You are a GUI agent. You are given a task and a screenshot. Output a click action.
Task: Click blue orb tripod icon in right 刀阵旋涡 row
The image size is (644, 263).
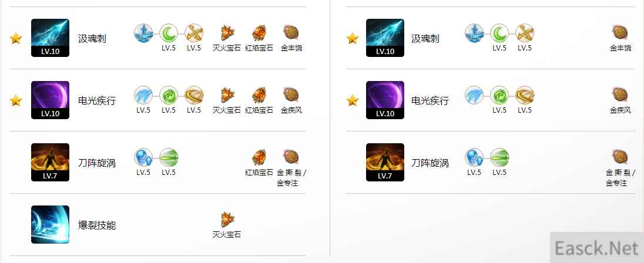474,157
